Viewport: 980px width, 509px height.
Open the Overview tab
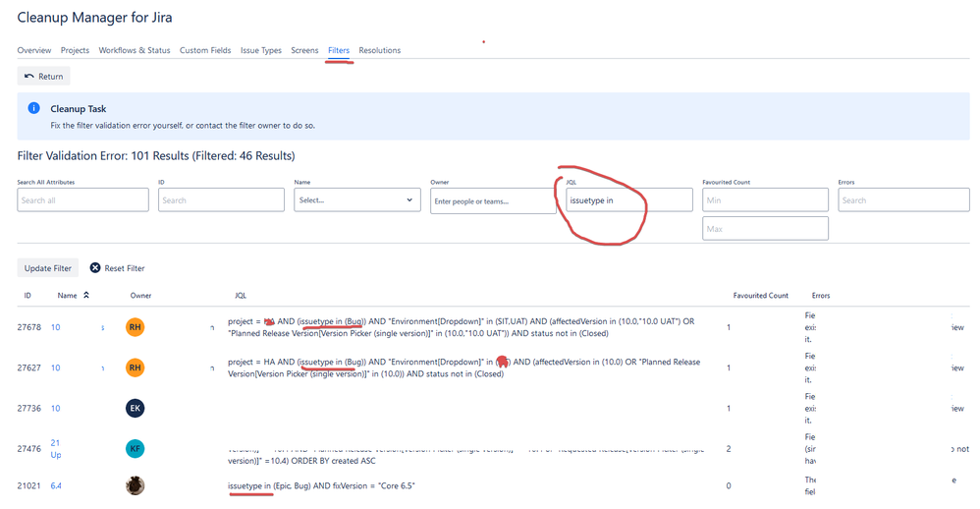(x=33, y=50)
